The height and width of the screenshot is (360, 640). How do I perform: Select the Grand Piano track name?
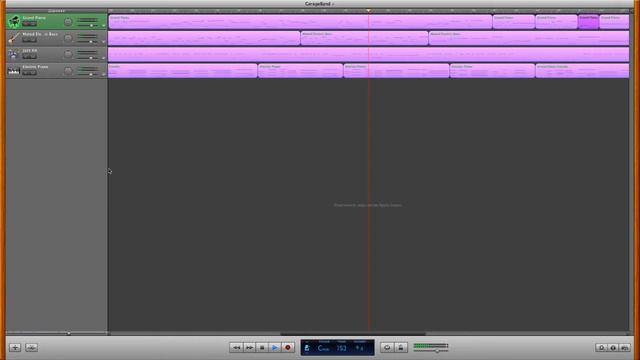coord(34,18)
